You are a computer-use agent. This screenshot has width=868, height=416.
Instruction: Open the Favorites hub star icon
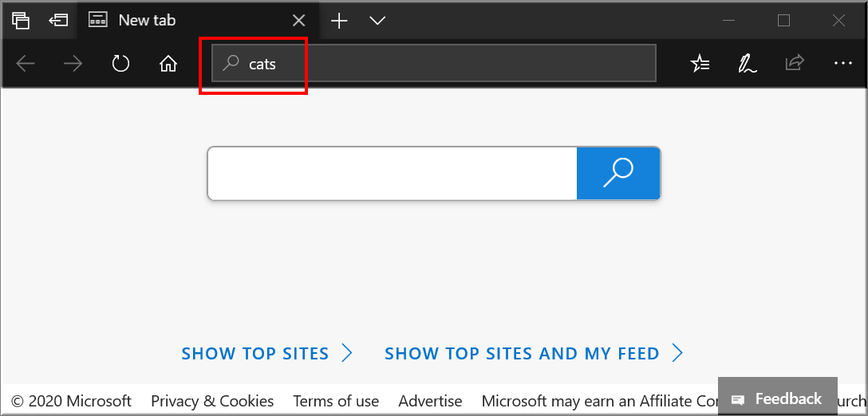point(700,64)
